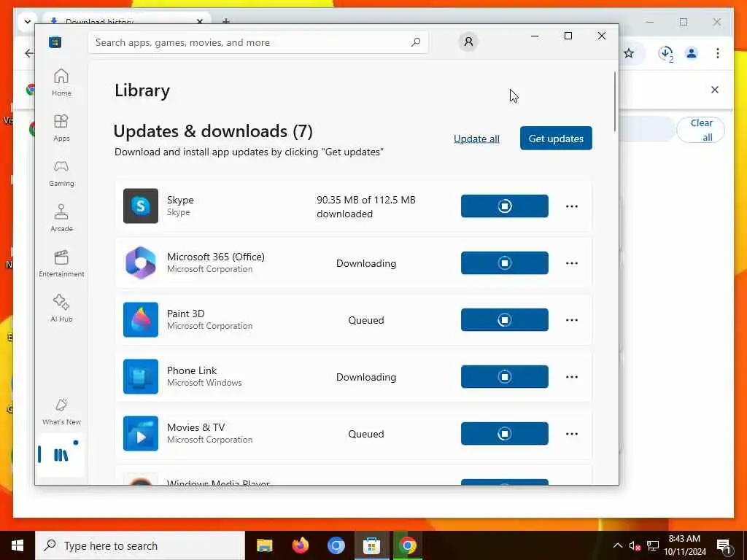Stop the Phone Link download
This screenshot has width=747, height=560.
click(x=505, y=377)
